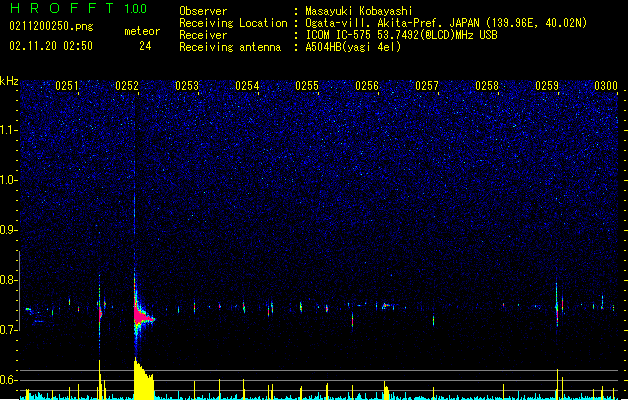
Task: Click the Receiving Location value text
Action: (446, 23)
